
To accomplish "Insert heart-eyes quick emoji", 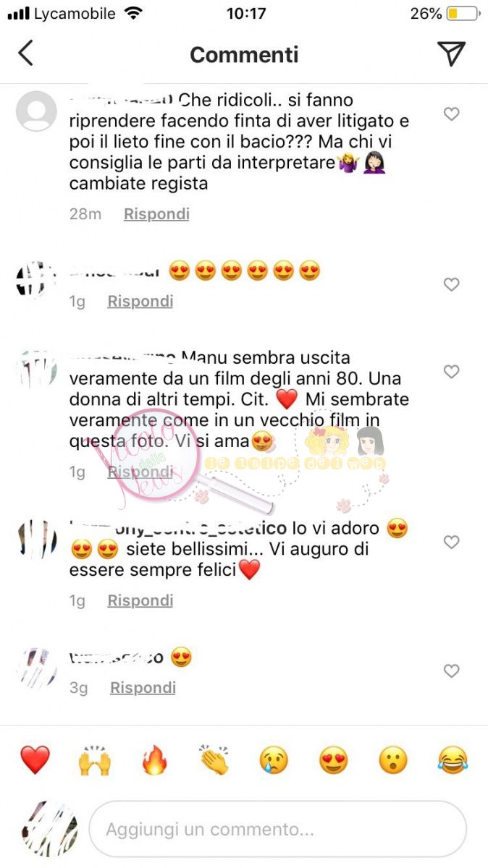I will coord(333,760).
